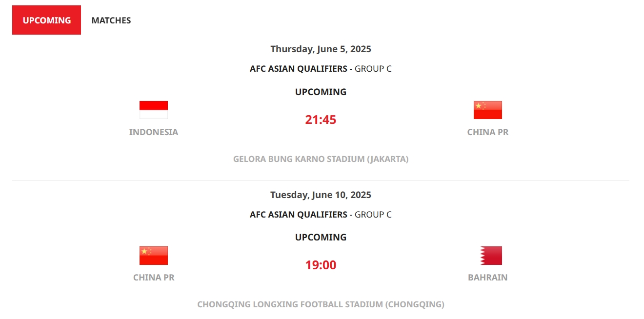The width and height of the screenshot is (644, 319).
Task: Open the Matches tab
Action: pyautogui.click(x=111, y=20)
